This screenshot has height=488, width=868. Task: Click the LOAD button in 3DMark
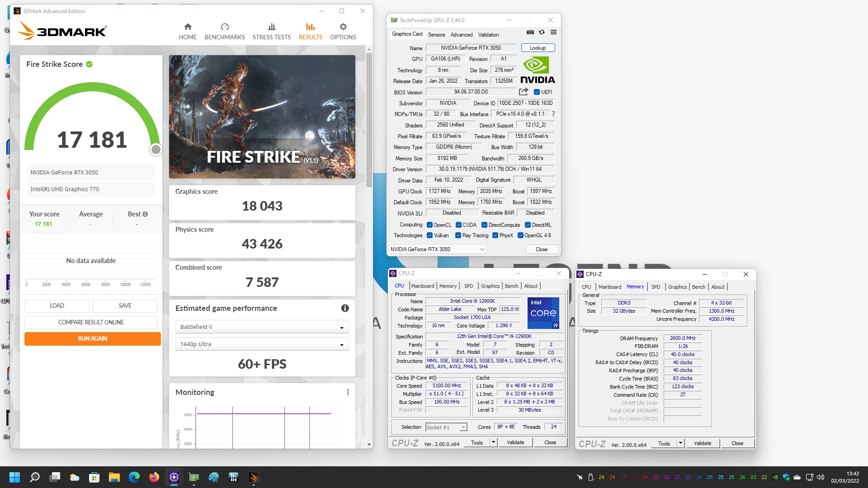click(57, 306)
